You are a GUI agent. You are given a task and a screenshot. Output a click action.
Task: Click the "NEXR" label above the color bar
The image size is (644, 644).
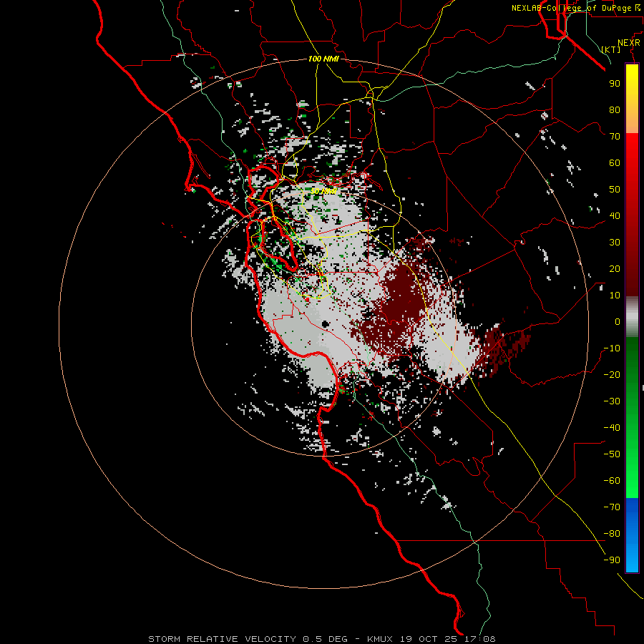tap(629, 43)
